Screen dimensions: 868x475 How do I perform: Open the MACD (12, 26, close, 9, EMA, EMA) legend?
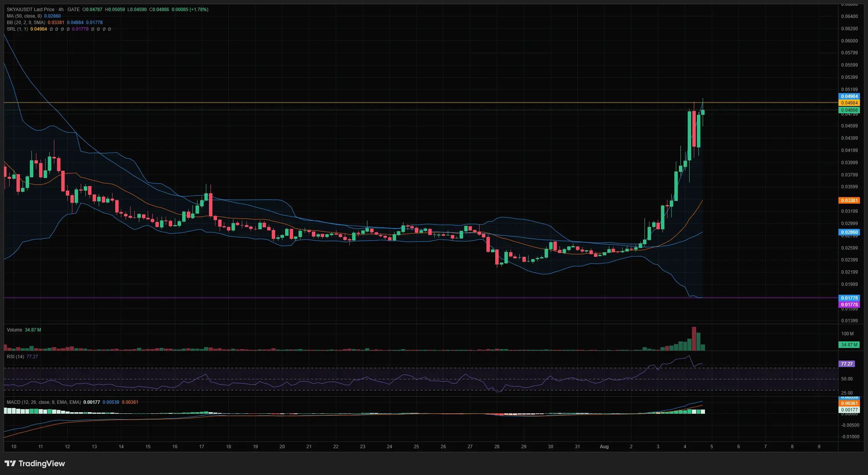(x=44, y=402)
